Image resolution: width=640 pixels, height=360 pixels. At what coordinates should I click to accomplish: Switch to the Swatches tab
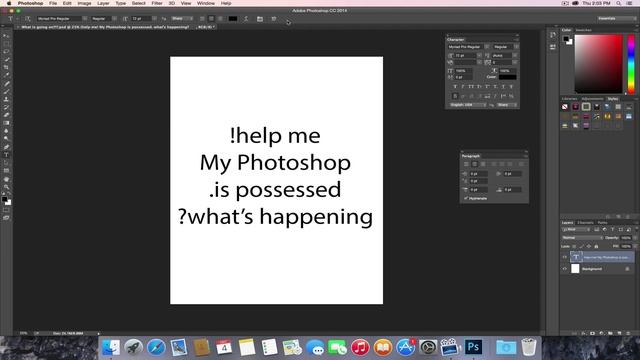[x=583, y=30]
